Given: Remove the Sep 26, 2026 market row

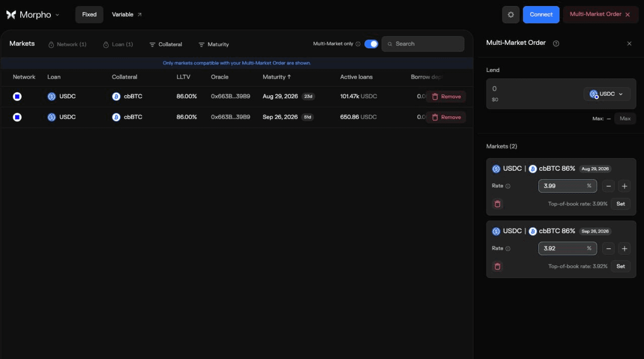Looking at the screenshot, I should [x=446, y=117].
